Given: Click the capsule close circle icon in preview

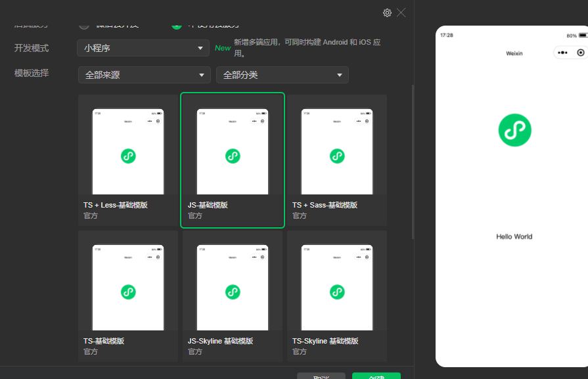Looking at the screenshot, I should click(x=581, y=53).
